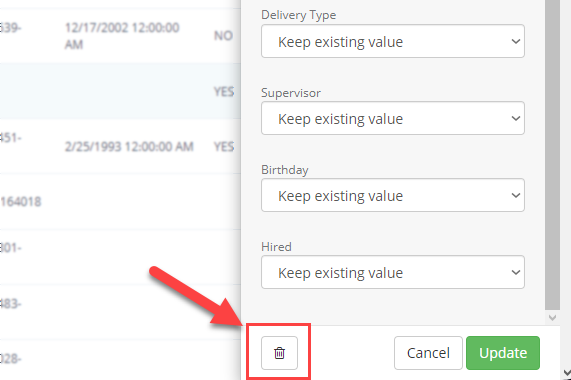Select the row dated 2/25/1993
571x380 pixels.
120,146
